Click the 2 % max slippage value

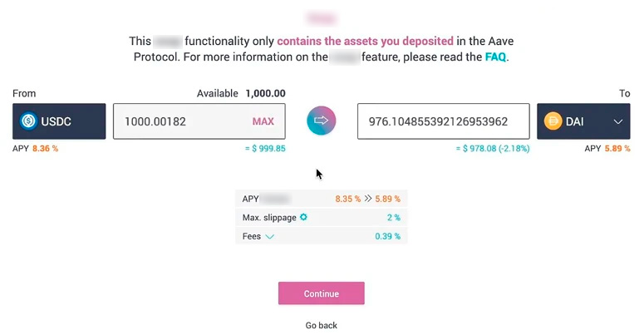tap(393, 218)
